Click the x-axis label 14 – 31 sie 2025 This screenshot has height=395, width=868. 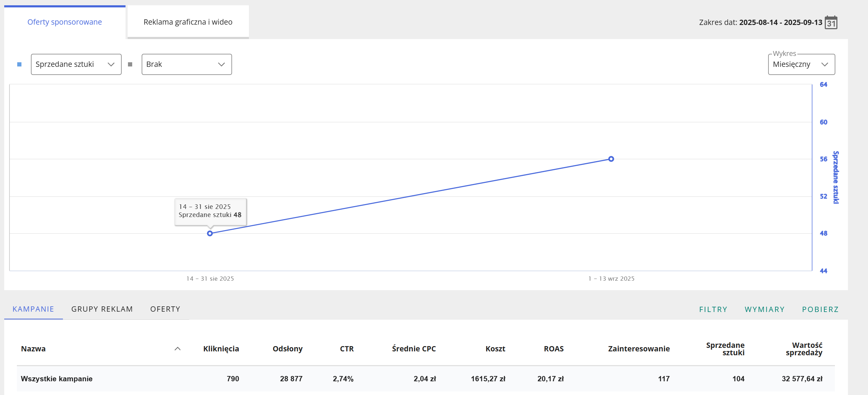point(210,279)
